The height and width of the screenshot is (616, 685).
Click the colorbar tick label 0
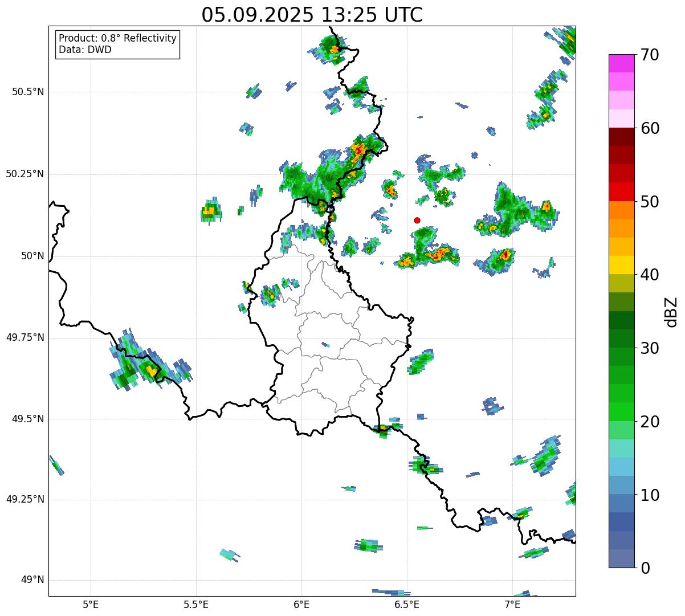coord(645,568)
